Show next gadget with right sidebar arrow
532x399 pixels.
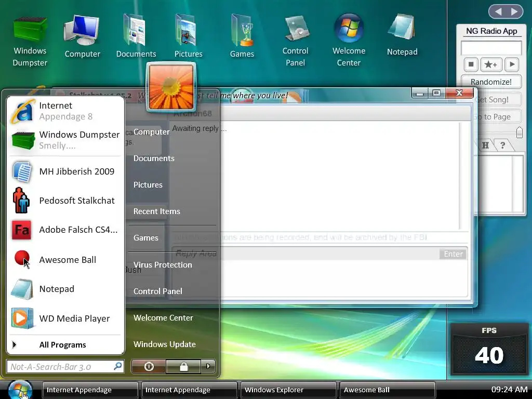point(514,11)
